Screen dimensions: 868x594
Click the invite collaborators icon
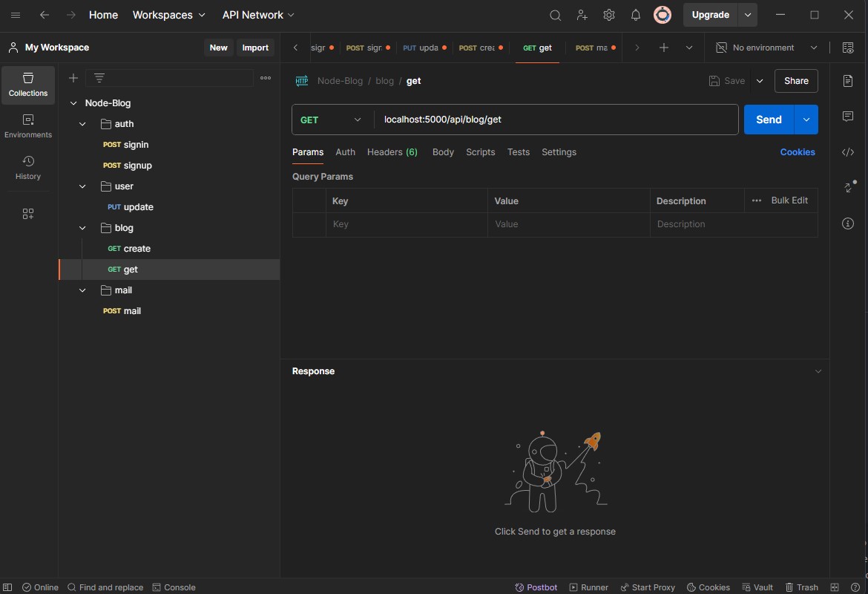coord(582,15)
